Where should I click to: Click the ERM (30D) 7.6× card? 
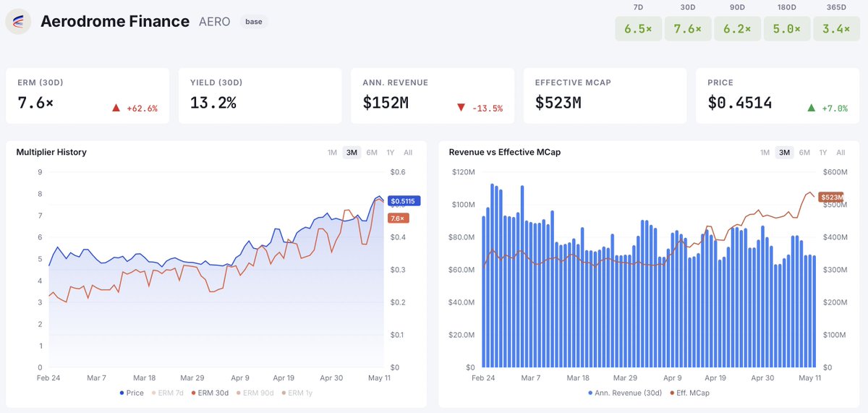click(x=88, y=95)
